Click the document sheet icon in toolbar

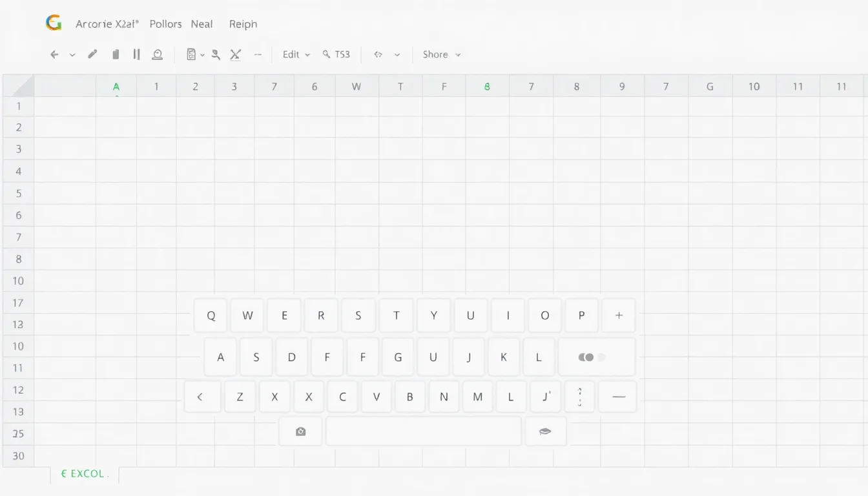191,54
